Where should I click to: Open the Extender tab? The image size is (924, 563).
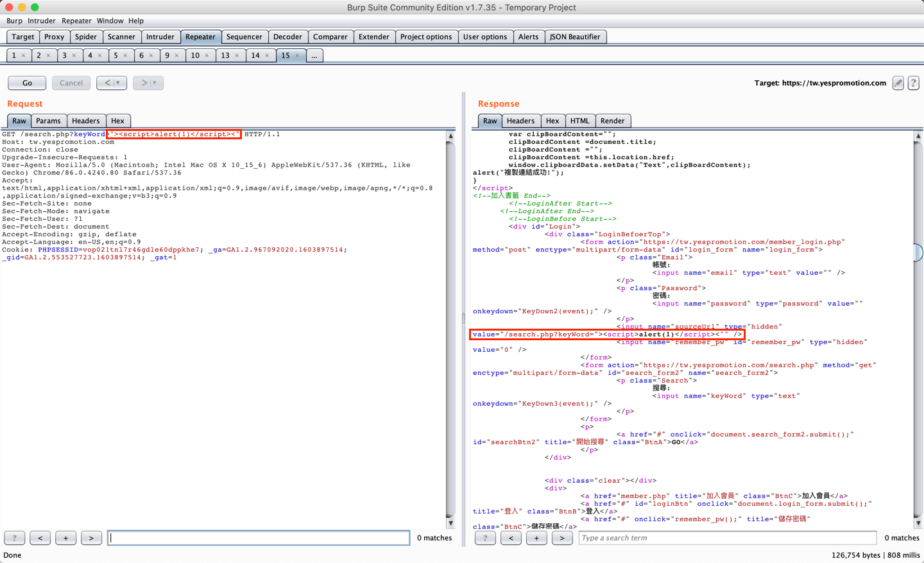374,37
